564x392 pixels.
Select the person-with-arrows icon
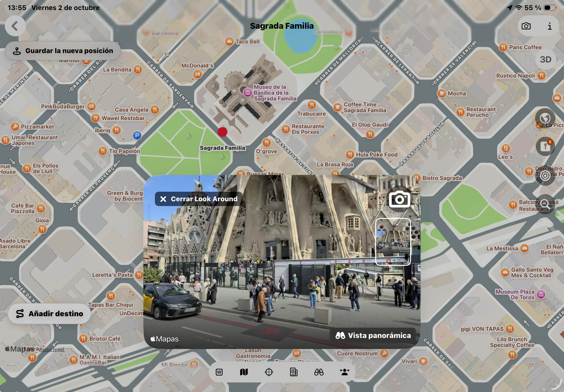click(344, 372)
